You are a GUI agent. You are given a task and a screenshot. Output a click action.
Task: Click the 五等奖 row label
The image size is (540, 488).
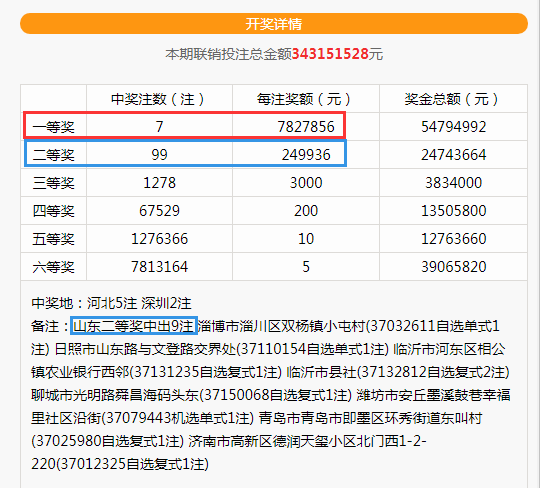point(53,239)
